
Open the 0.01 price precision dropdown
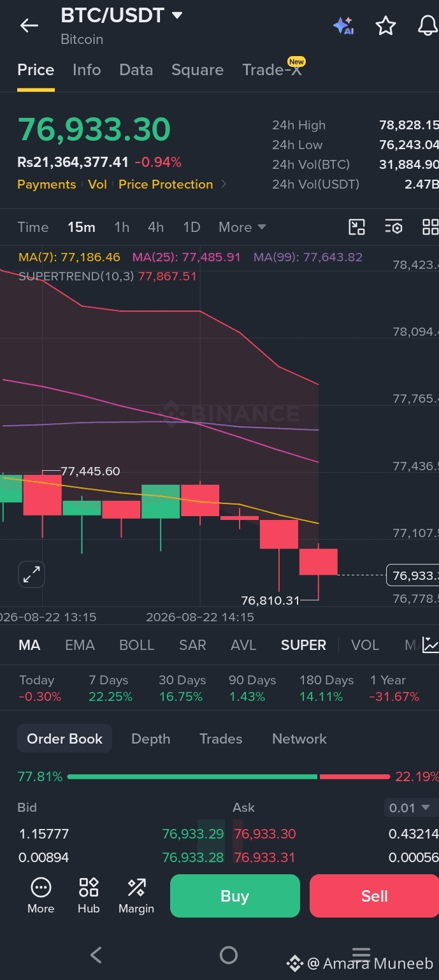410,808
